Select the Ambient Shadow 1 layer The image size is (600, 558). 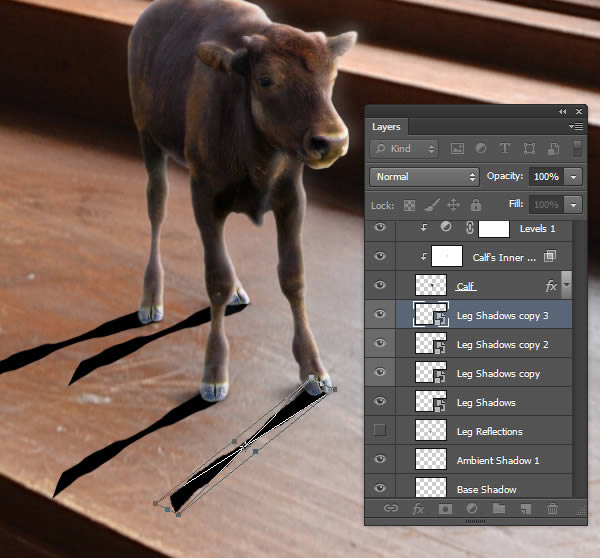click(x=484, y=459)
